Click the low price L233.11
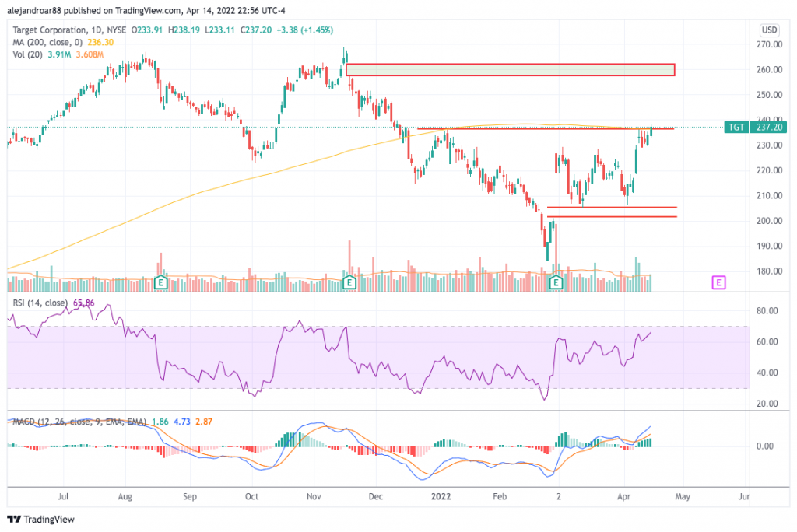 [220, 30]
